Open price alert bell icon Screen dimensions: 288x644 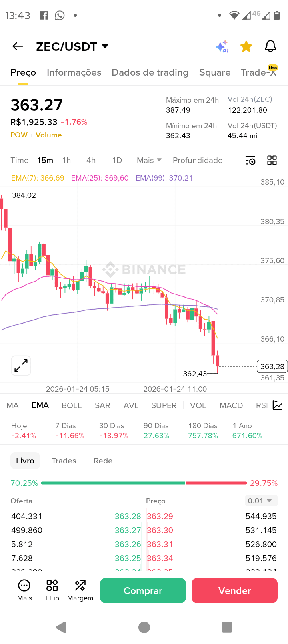coord(271,46)
